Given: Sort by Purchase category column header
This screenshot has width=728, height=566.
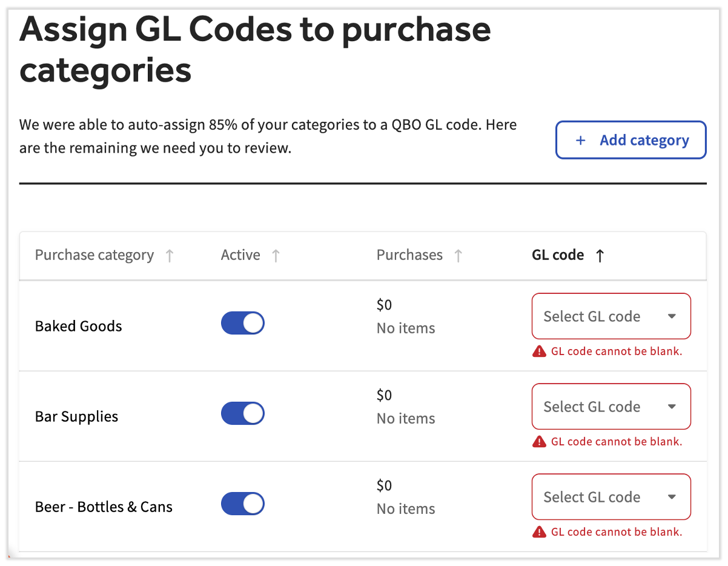Looking at the screenshot, I should click(x=94, y=255).
